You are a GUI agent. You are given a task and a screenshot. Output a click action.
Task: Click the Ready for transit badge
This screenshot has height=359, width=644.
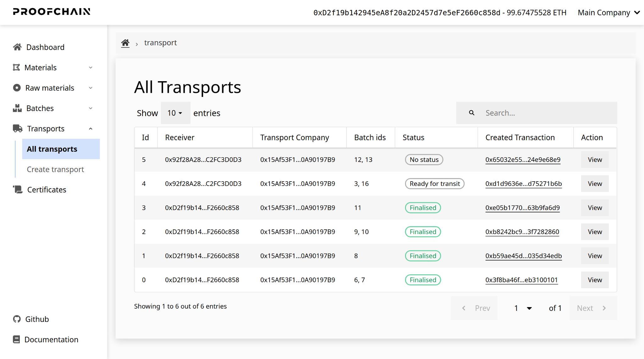(435, 183)
